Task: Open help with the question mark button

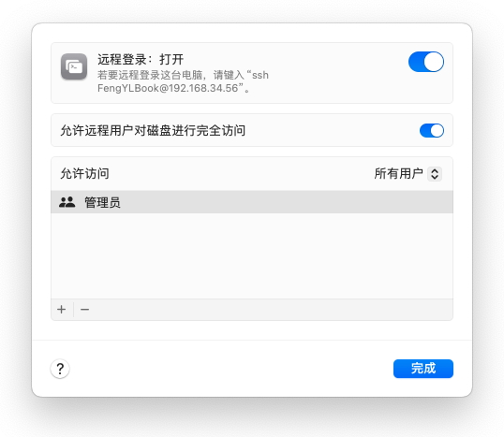Action: tap(60, 369)
